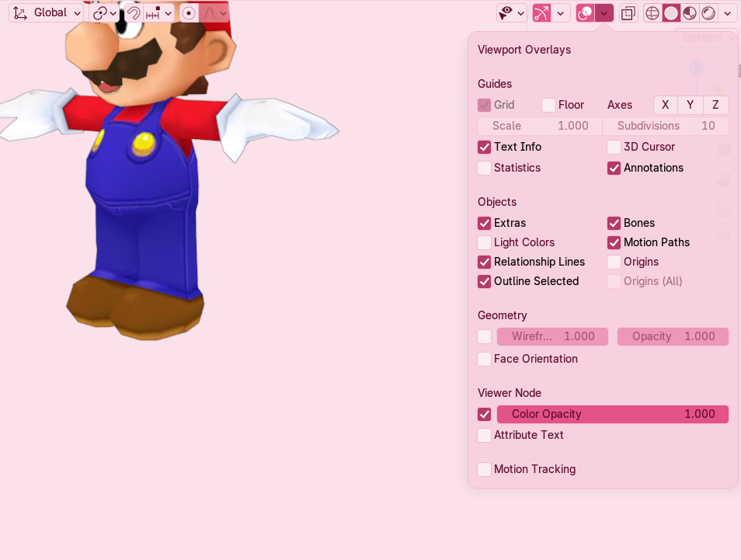This screenshot has height=560, width=741.
Task: Toggle the Z axis button
Action: 715,105
